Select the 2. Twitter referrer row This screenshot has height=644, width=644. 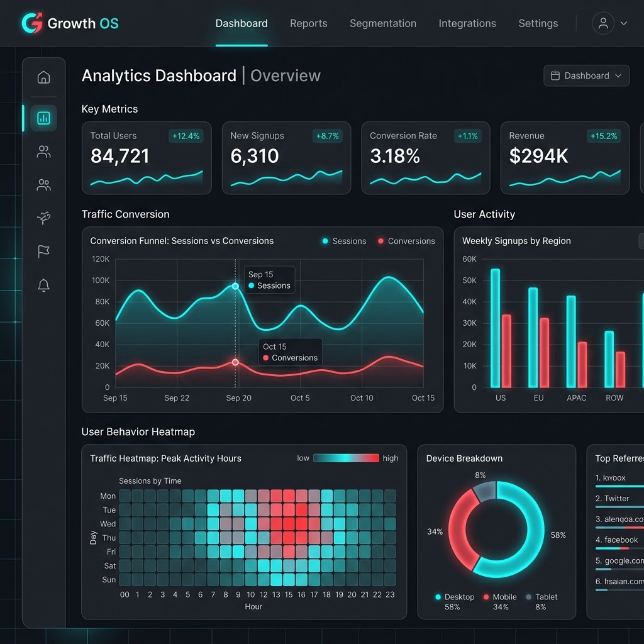(x=619, y=501)
